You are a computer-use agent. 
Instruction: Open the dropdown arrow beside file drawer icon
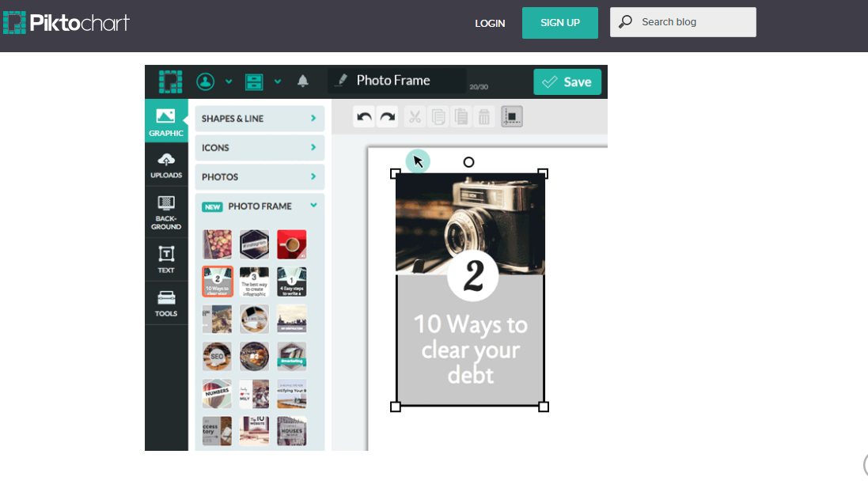[278, 82]
